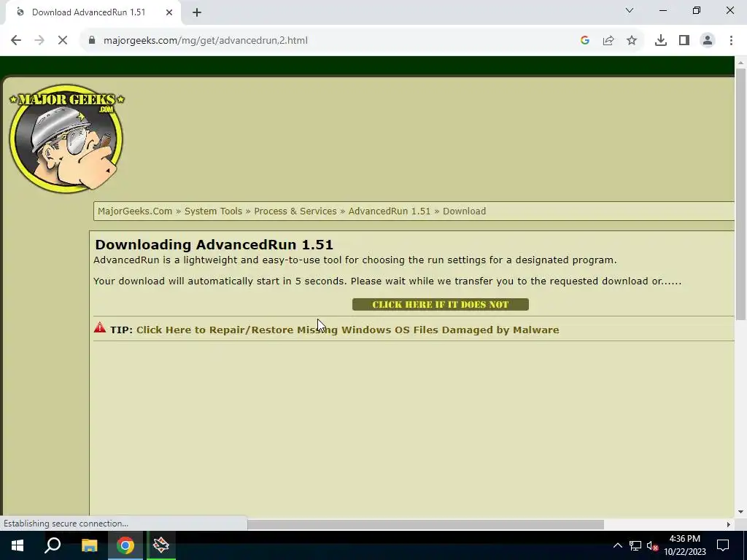Bookmark this page with star icon
The image size is (747, 560).
tap(632, 41)
